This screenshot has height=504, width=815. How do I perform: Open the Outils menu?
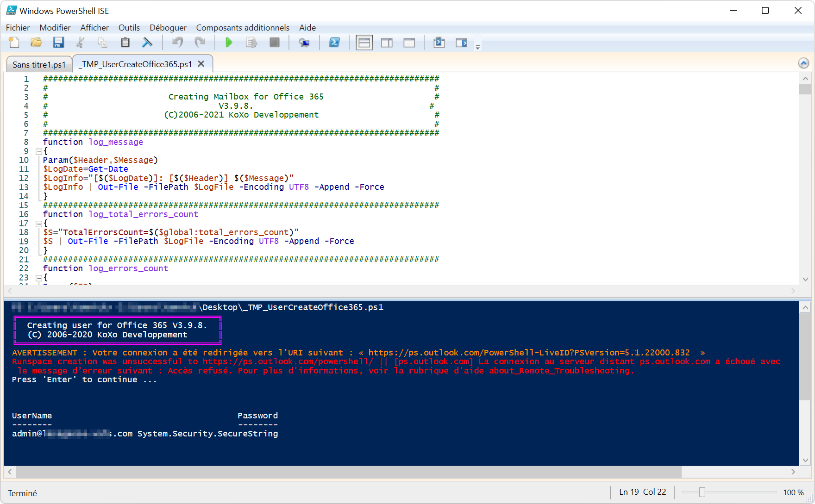pyautogui.click(x=129, y=28)
